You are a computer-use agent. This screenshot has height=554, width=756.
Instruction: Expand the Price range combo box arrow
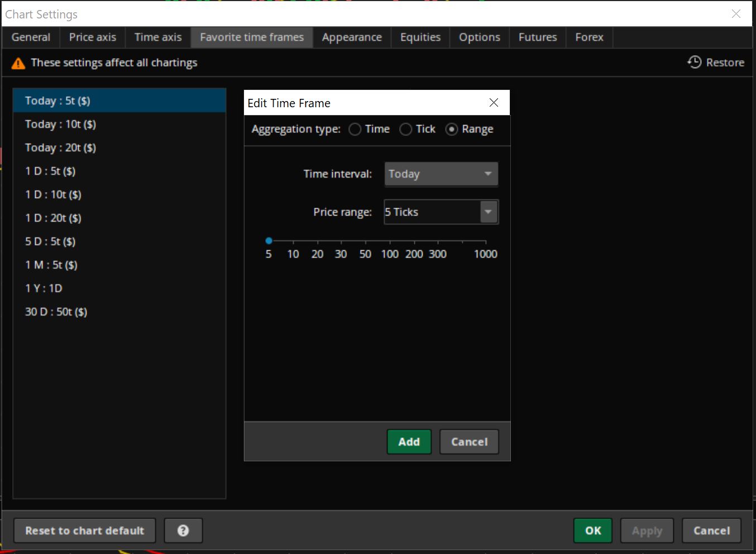(489, 212)
